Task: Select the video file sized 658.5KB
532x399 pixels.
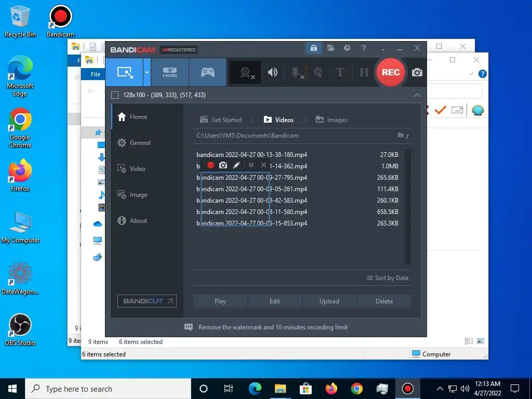Action: 297,212
